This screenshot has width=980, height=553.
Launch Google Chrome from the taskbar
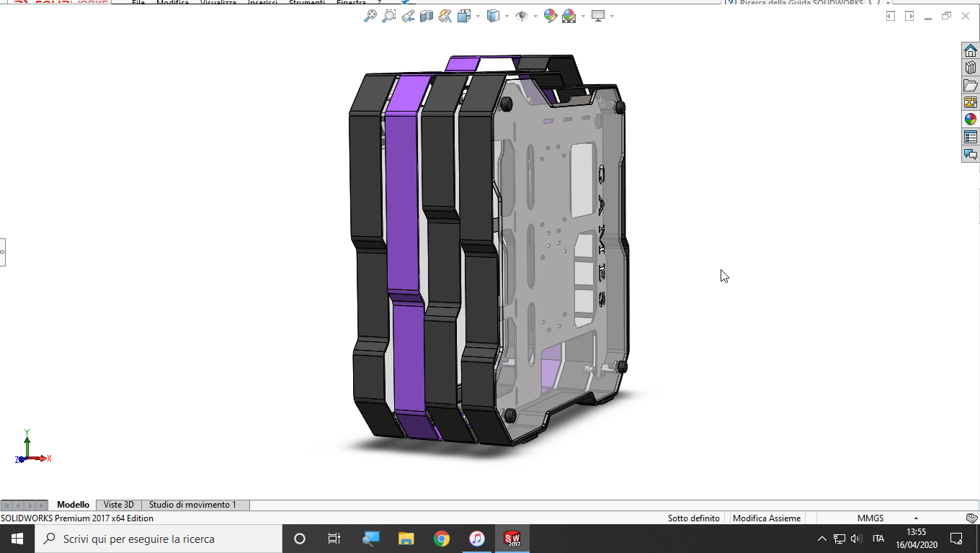442,539
